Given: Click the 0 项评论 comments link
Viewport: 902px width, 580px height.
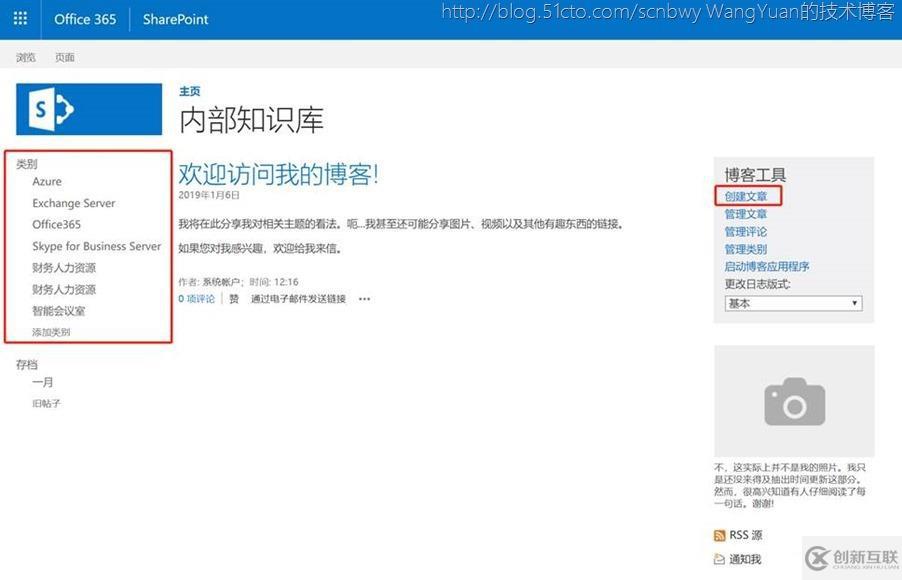Looking at the screenshot, I should 196,299.
